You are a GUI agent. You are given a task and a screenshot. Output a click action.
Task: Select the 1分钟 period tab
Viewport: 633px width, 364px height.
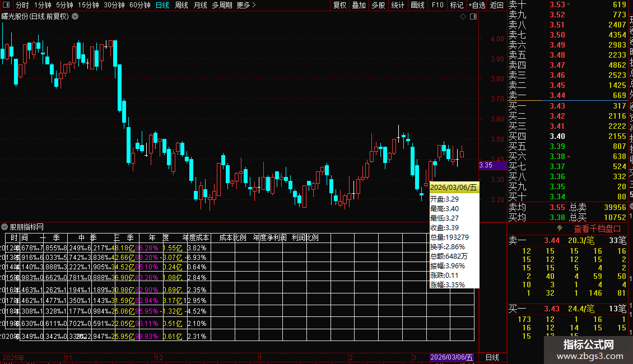(x=43, y=5)
